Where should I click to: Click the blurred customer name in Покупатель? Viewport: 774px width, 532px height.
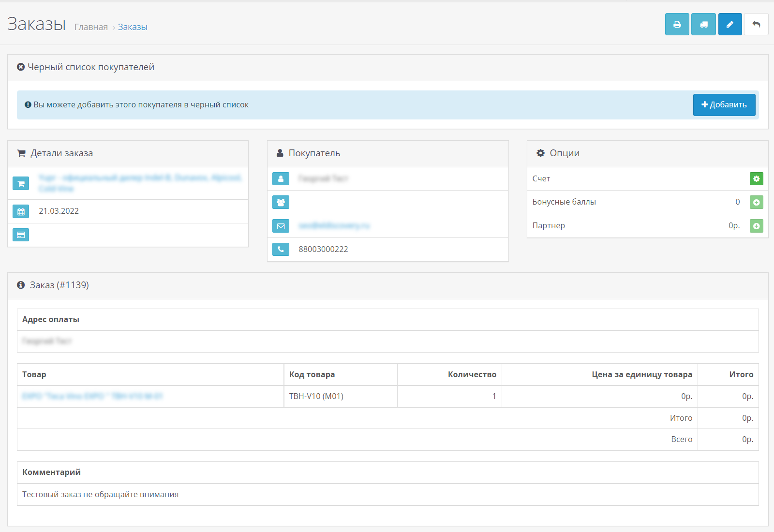tap(323, 178)
